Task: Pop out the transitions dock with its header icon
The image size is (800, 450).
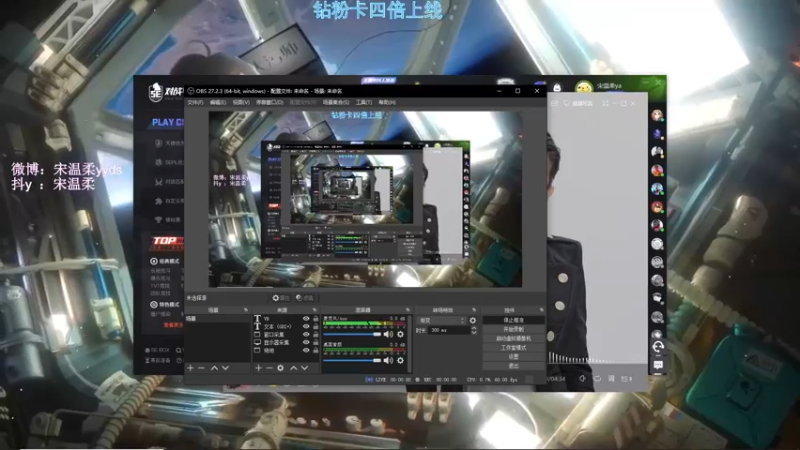Action: pyautogui.click(x=474, y=310)
